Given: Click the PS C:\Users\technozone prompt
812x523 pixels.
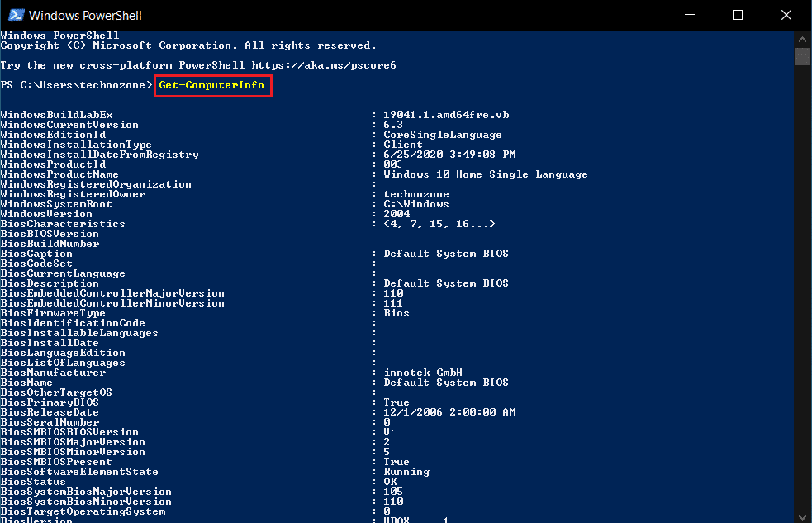Looking at the screenshot, I should 76,85.
